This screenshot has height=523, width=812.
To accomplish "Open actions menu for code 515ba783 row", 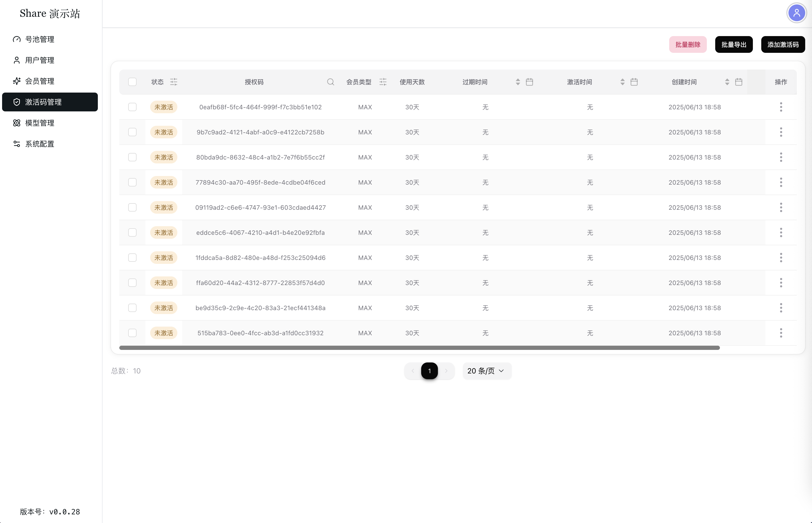I will coord(781,333).
